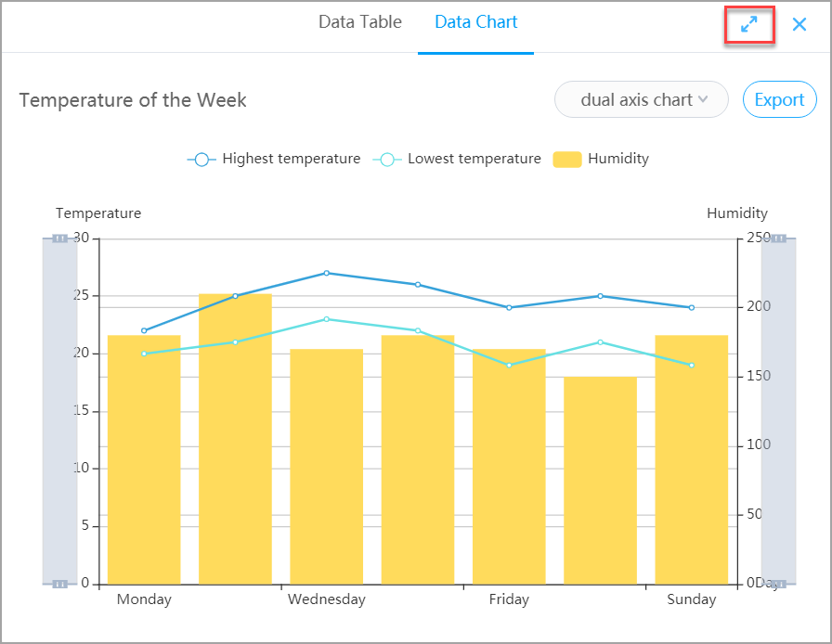Click the tallest humidity bar for Tuesday
The width and height of the screenshot is (832, 644).
pos(235,445)
